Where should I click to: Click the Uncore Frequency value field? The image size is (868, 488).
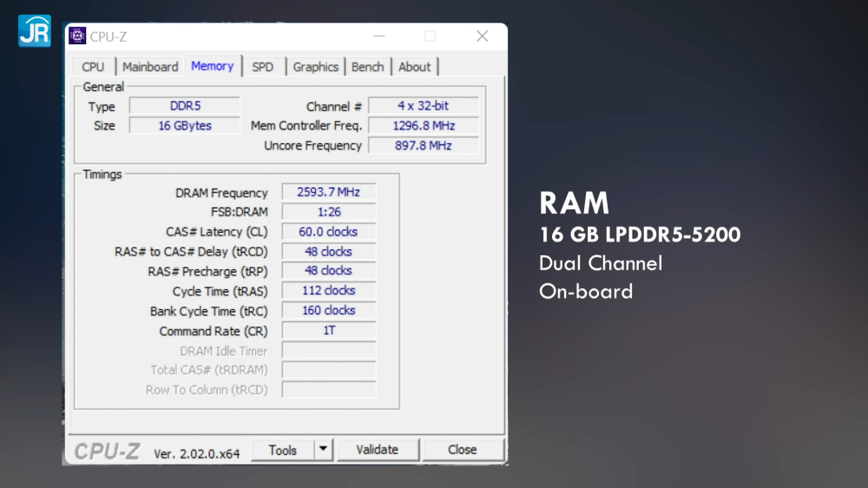423,146
